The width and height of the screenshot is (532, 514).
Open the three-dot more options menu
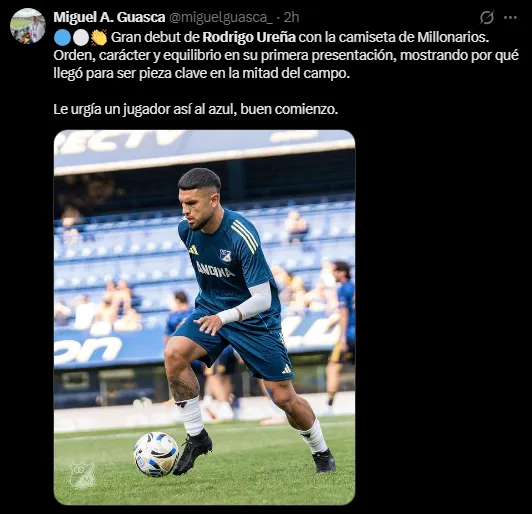[510, 18]
